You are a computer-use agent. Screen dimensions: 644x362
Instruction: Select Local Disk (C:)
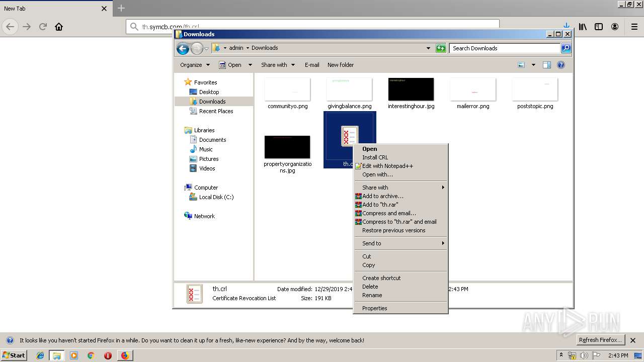click(216, 197)
